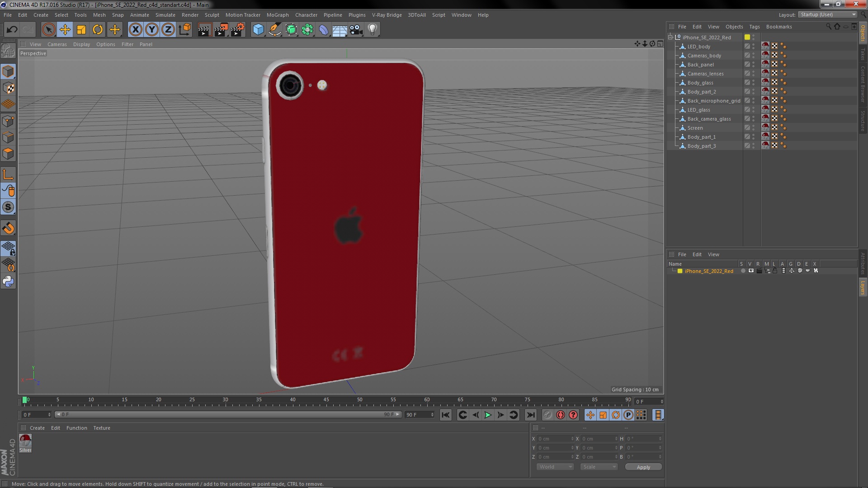
Task: Open the Scale mode dropdown
Action: pos(599,467)
